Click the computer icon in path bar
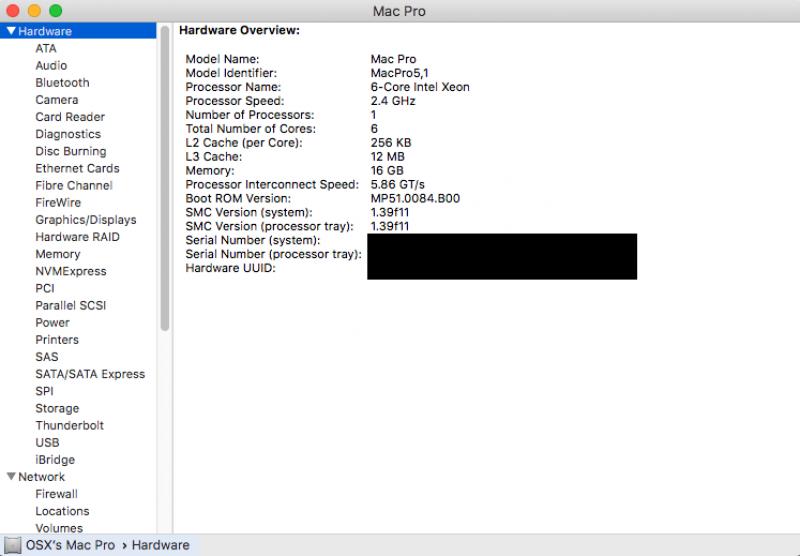Image resolution: width=800 pixels, height=556 pixels. (12, 545)
